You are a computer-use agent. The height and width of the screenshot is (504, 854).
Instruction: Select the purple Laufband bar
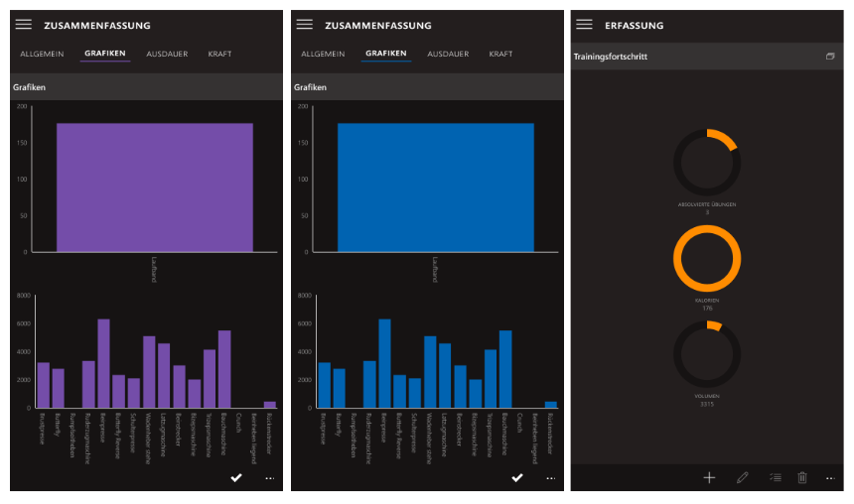[x=155, y=188]
